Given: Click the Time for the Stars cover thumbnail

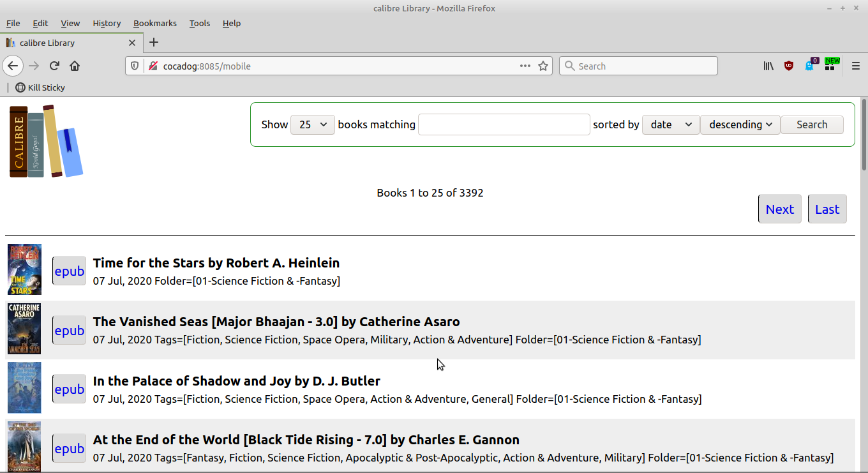Looking at the screenshot, I should 24,269.
